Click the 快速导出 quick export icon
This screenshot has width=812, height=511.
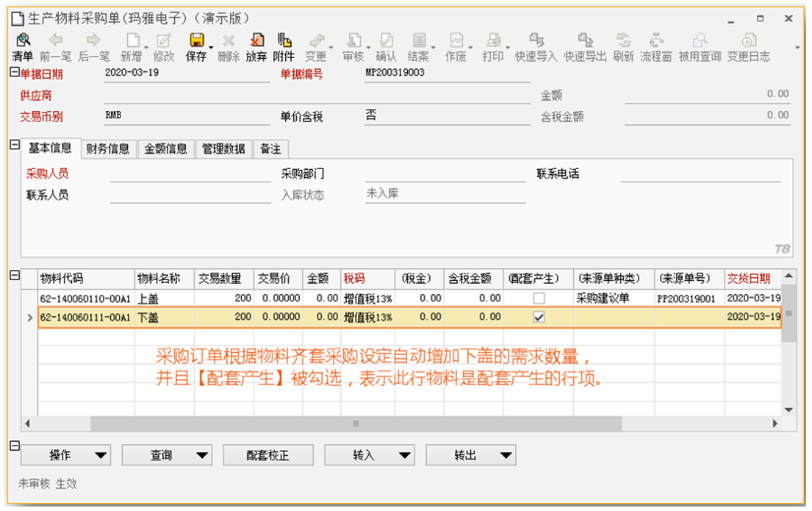[x=585, y=47]
